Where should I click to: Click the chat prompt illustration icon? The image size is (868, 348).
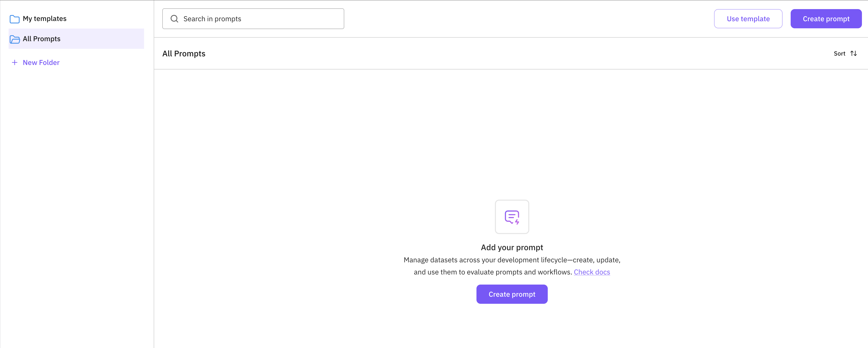click(512, 217)
